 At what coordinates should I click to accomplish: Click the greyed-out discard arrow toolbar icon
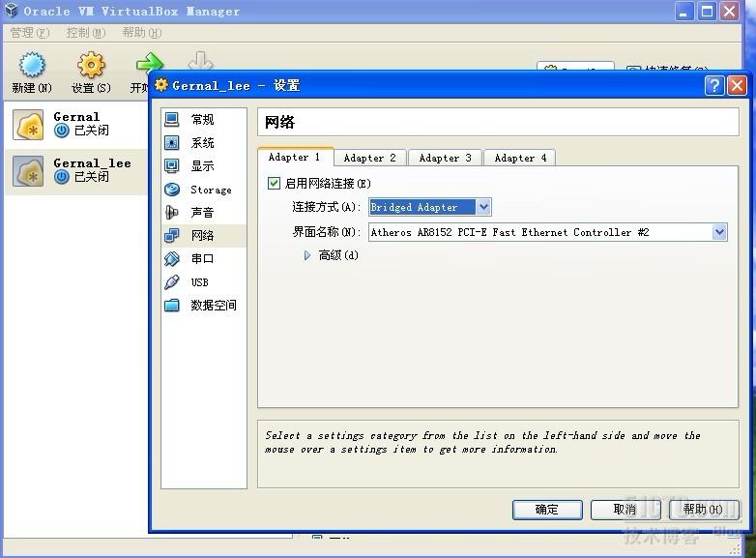pos(200,61)
